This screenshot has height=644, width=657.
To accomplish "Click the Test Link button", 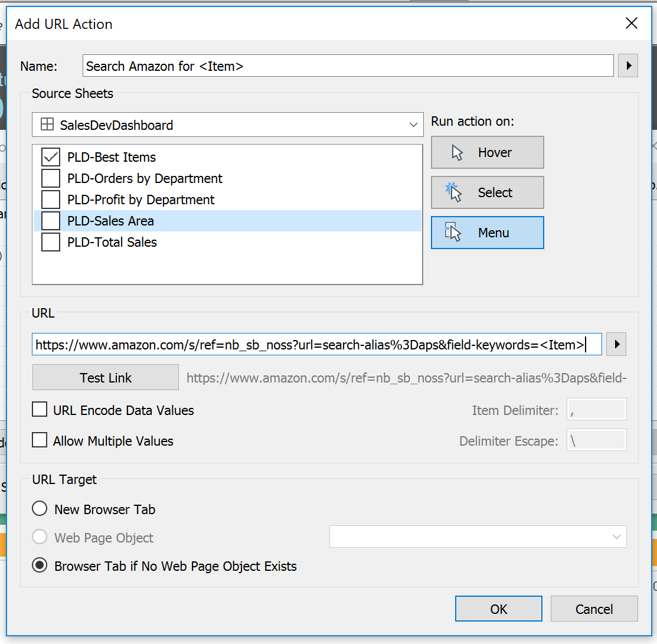I will coord(106,378).
